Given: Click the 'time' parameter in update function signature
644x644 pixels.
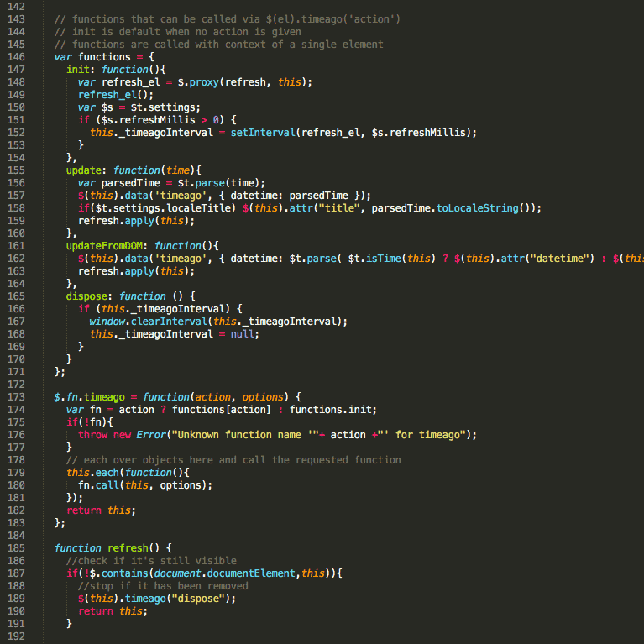Looking at the screenshot, I should tap(177, 170).
